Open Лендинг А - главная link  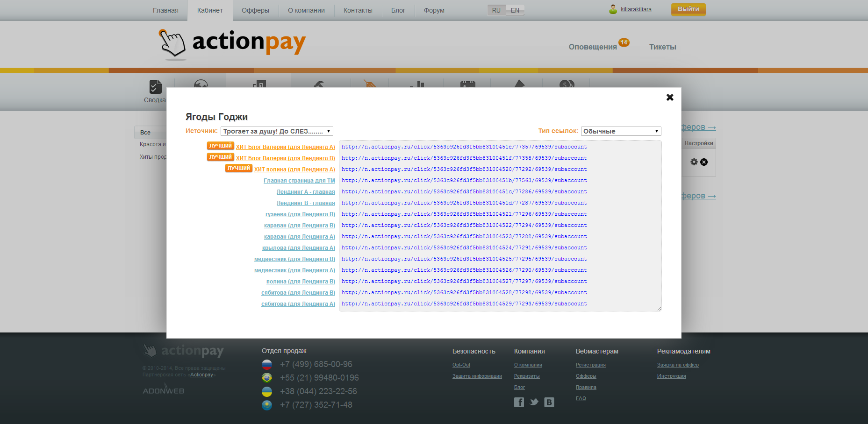[x=306, y=192]
